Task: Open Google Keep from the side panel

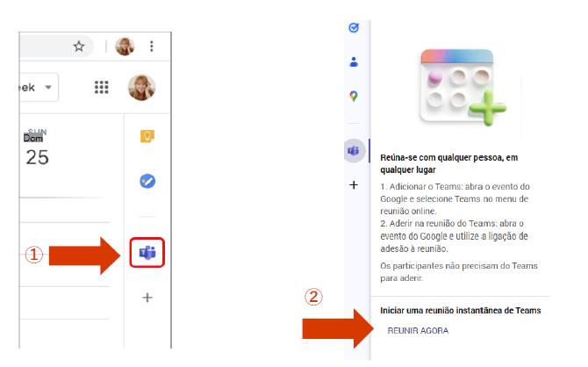Action: point(147,136)
